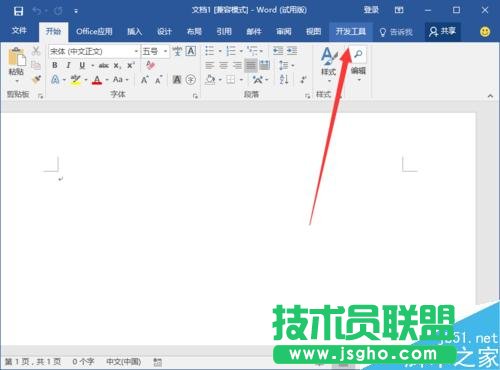Open the 视图 ribbon tab

pos(314,32)
